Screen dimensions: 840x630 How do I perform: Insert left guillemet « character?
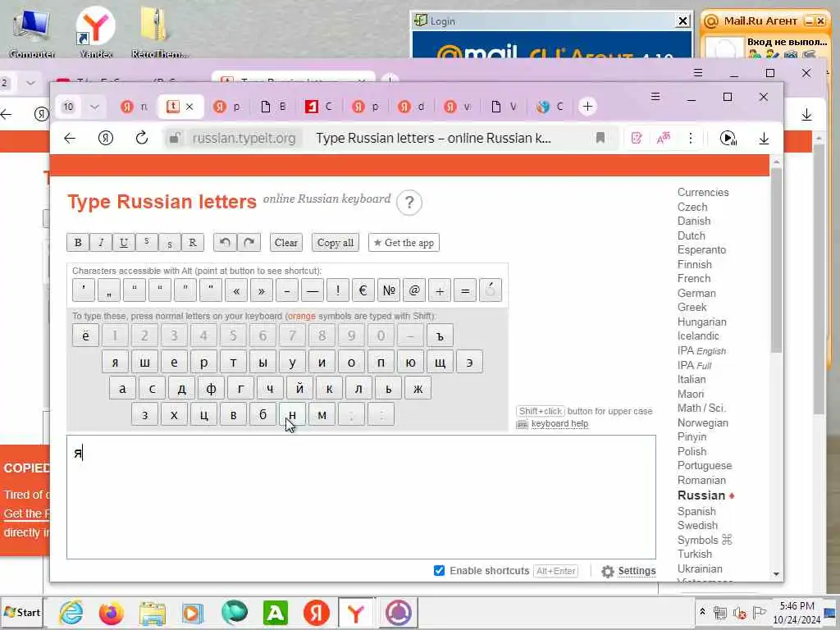click(x=236, y=290)
